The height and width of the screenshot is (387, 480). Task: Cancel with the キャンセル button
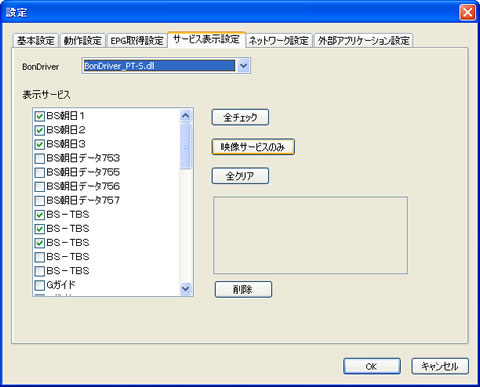[440, 366]
